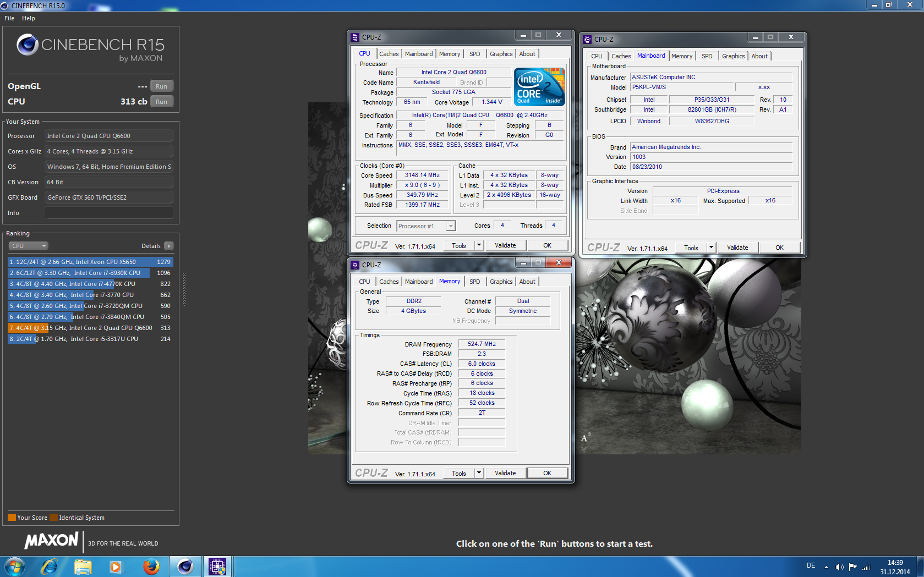The height and width of the screenshot is (577, 924).
Task: Select Graphics tab in Mainboard window
Action: 734,56
